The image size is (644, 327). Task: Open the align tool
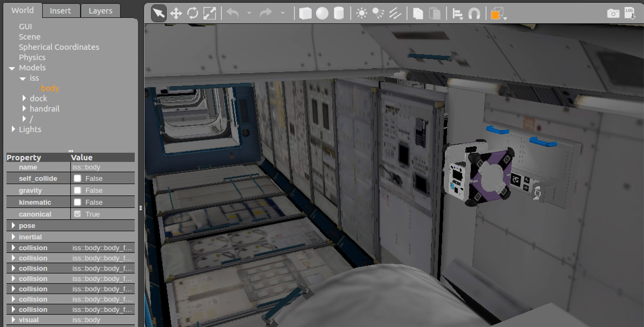458,14
